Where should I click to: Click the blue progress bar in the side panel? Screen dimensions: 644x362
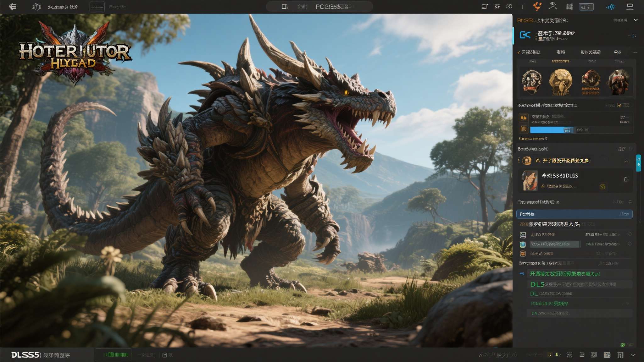coord(552,130)
